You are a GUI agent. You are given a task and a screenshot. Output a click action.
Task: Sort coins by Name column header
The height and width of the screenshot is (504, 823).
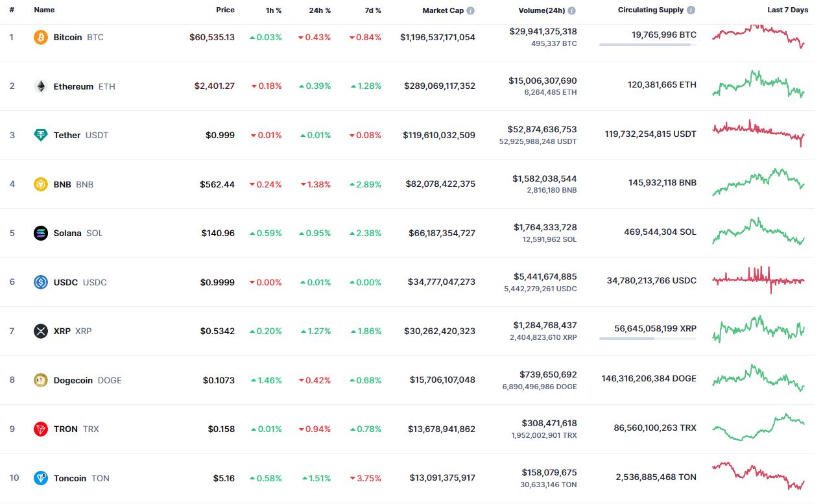point(44,10)
